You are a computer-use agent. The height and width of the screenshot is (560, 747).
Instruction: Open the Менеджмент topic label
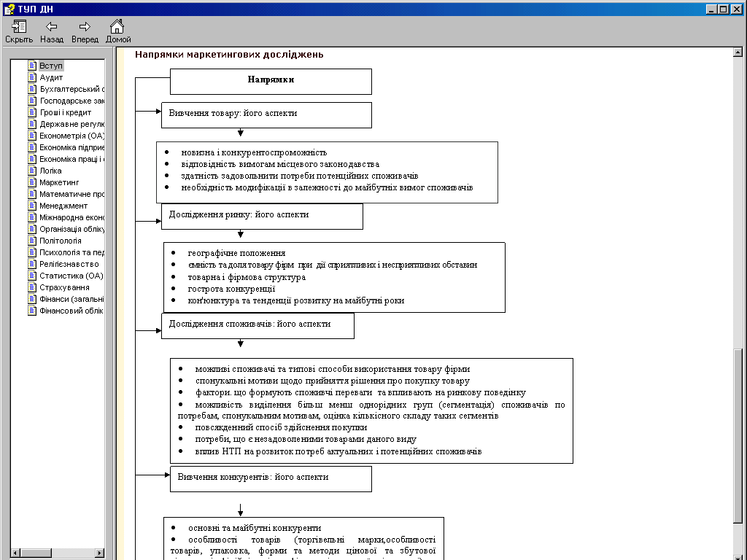63,206
